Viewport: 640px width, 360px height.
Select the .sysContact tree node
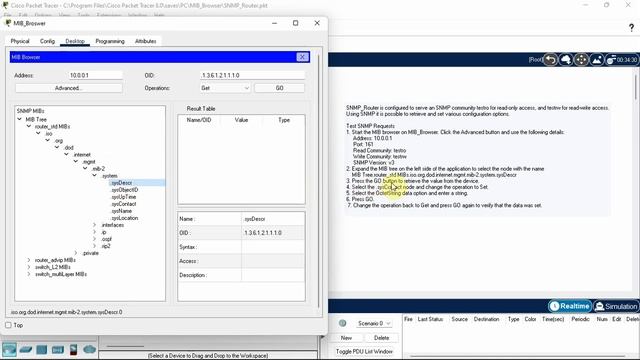[124, 204]
